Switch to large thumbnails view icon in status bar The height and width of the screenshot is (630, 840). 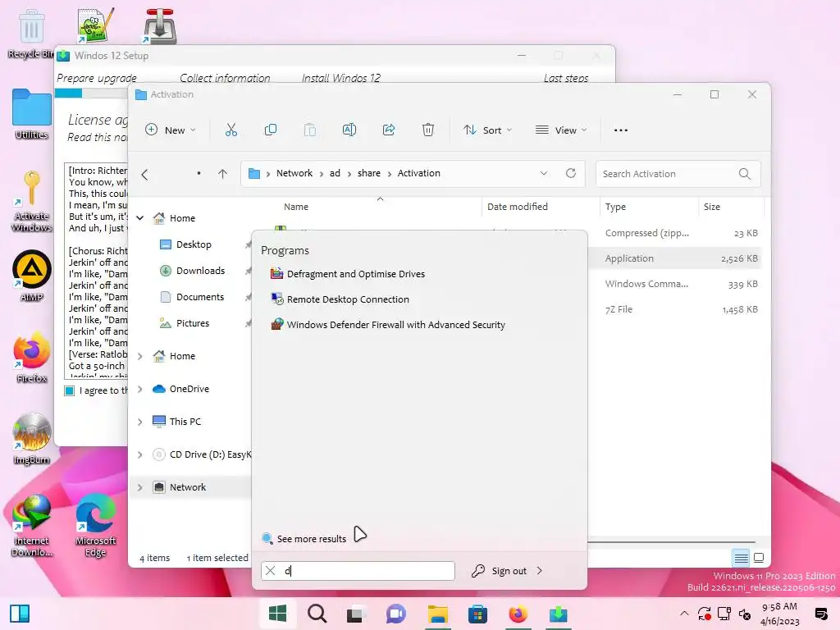click(x=759, y=558)
